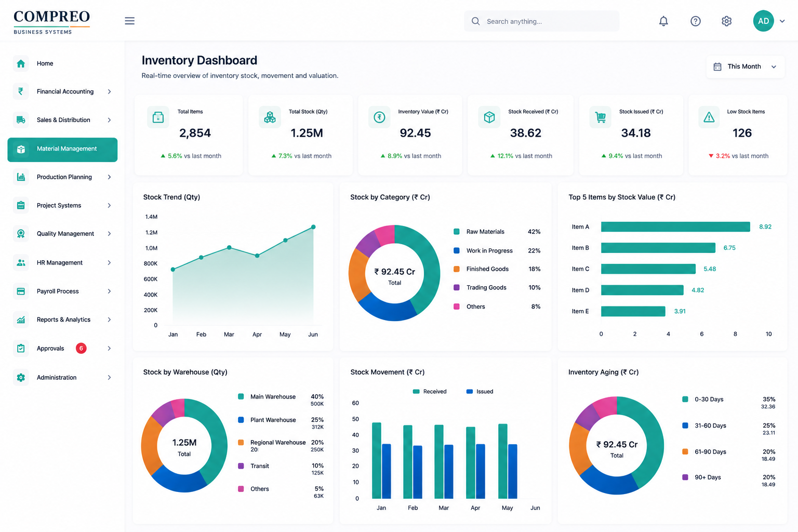Screen dimensions: 798x532
Task: Expand Payroll Process submenu chevron
Action: coord(109,291)
